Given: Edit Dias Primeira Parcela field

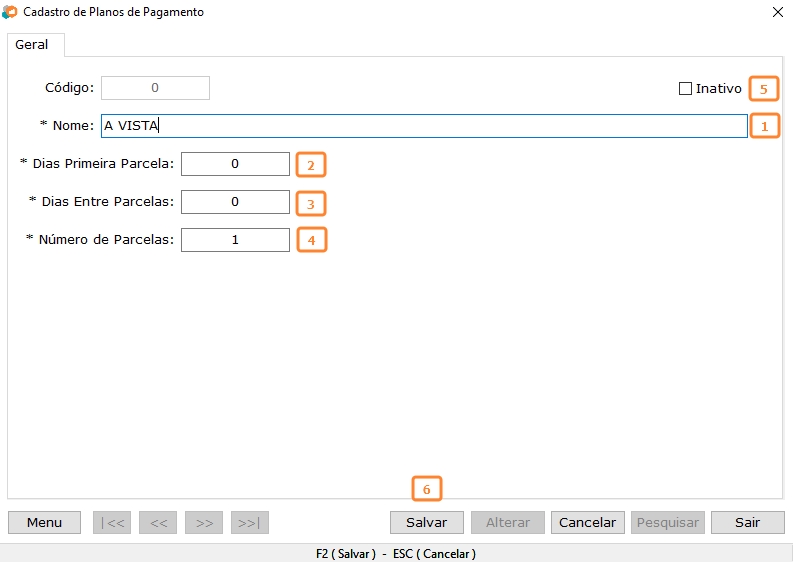Looking at the screenshot, I should coord(235,164).
